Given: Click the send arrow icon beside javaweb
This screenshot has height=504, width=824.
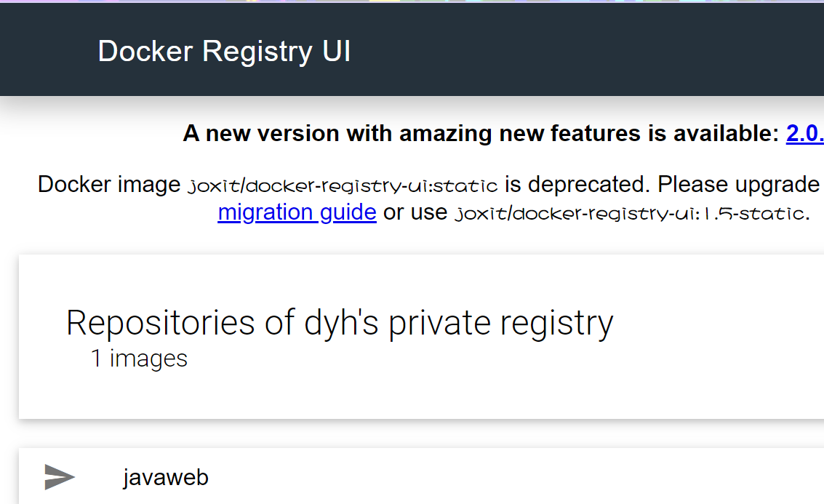Looking at the screenshot, I should tap(60, 477).
